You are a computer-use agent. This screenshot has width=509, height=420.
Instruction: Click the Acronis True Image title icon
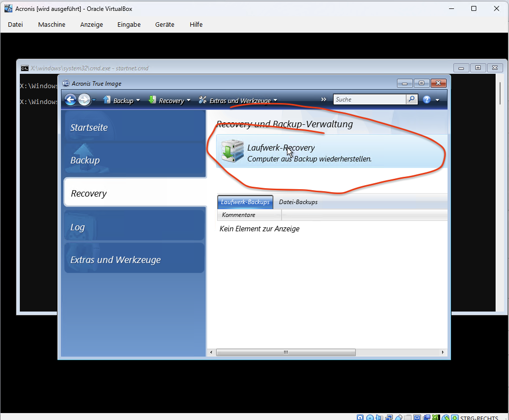(x=66, y=83)
